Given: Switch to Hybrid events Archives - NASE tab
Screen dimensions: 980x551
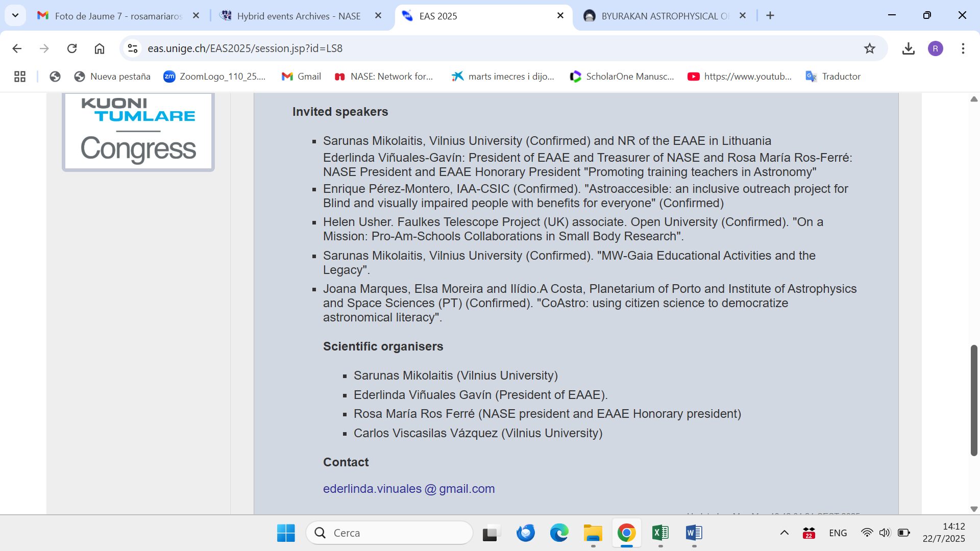Looking at the screenshot, I should (300, 16).
